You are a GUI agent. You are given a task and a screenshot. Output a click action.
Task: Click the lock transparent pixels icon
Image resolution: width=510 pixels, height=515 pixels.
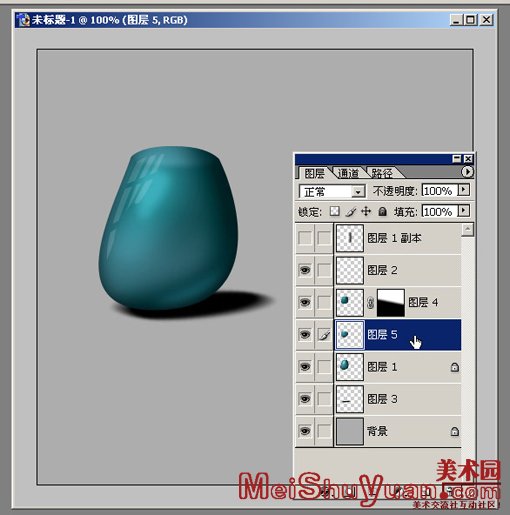tap(334, 211)
